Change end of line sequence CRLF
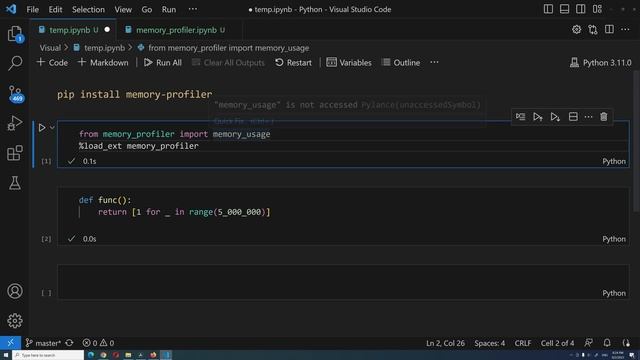Viewport: 640px width, 360px height. tap(522, 343)
